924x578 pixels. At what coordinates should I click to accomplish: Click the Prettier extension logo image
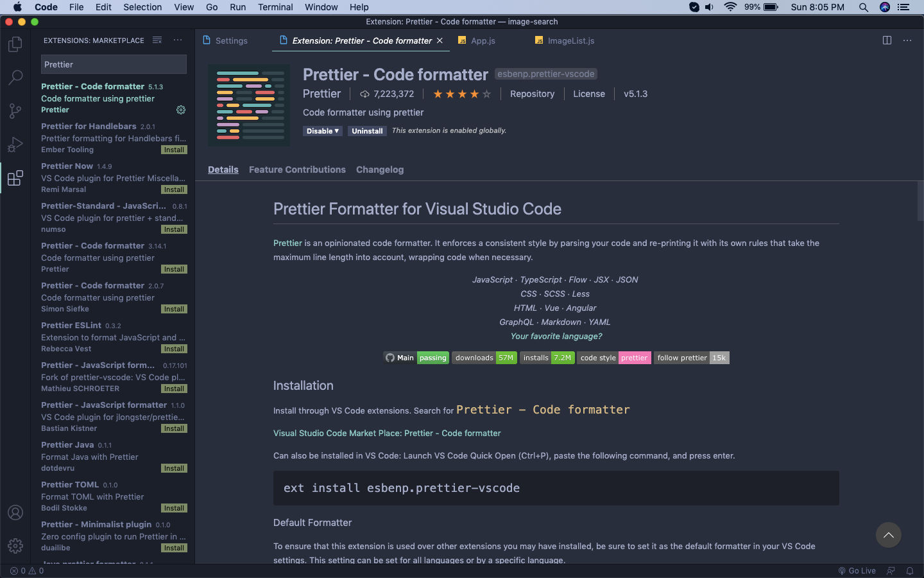(x=249, y=105)
